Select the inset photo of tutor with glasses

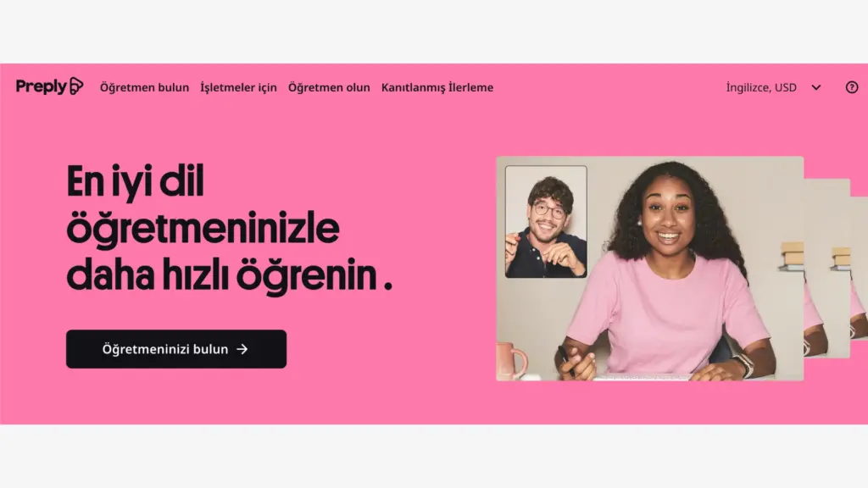[546, 221]
